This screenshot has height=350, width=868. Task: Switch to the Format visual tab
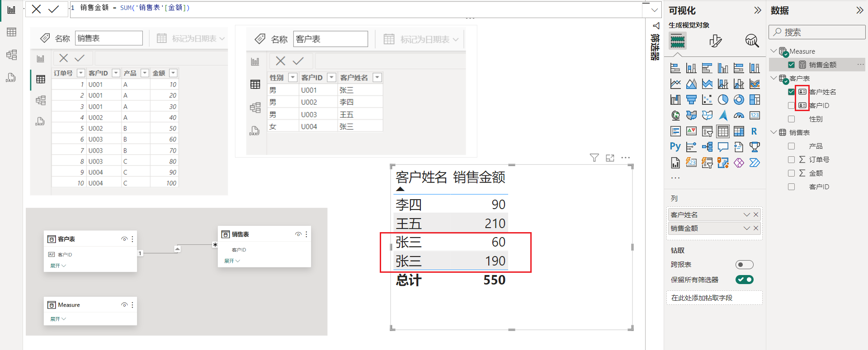click(715, 41)
